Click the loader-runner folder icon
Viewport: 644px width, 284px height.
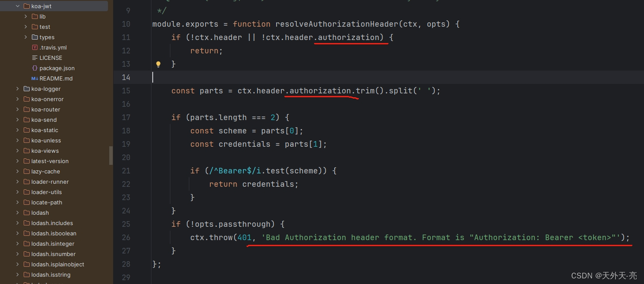27,182
